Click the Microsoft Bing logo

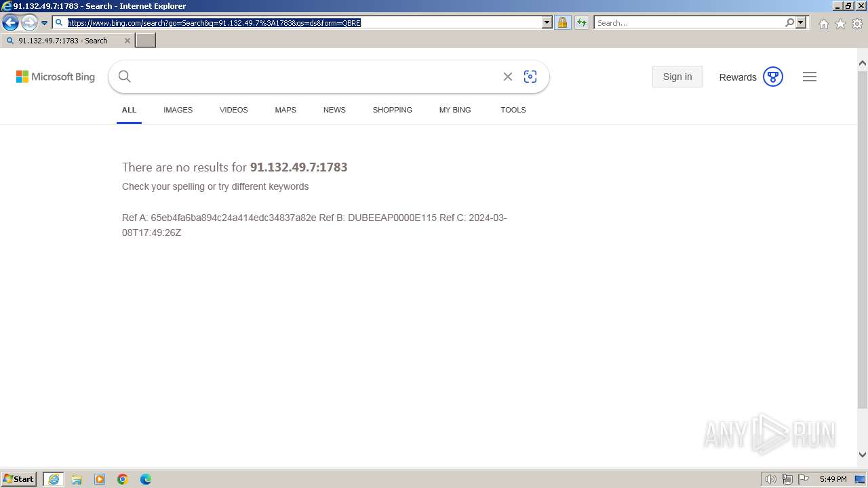coord(56,77)
